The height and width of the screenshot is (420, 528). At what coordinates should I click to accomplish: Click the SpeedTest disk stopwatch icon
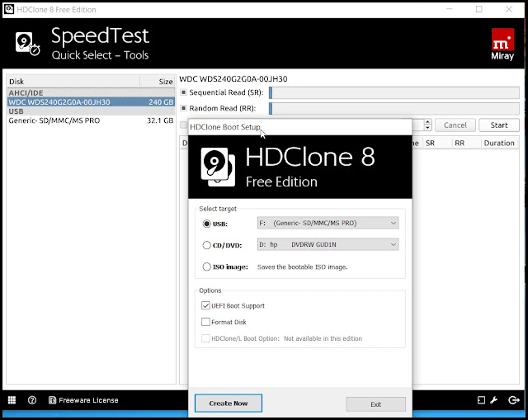27,44
